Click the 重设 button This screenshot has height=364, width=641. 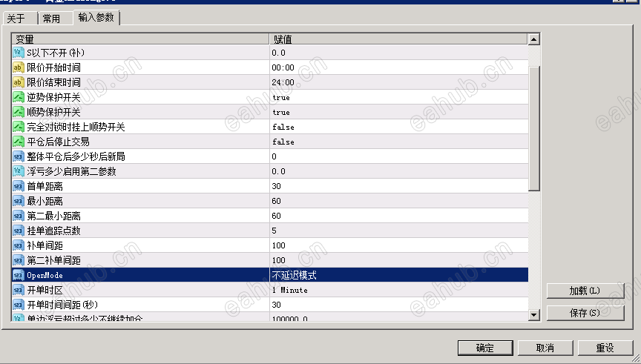605,348
